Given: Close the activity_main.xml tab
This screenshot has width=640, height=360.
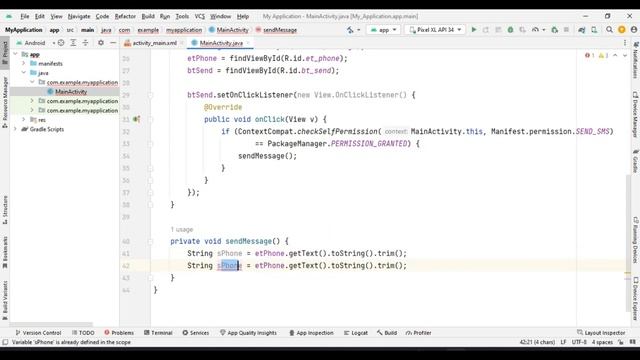Looking at the screenshot, I should [182, 43].
